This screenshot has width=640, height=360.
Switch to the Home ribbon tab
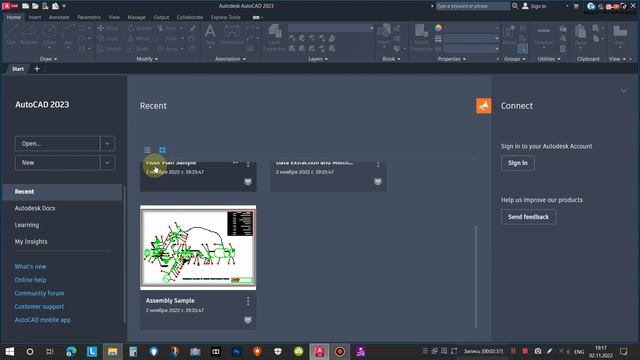13,17
